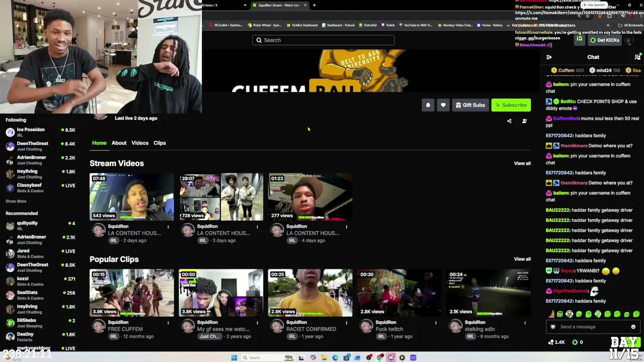Open options menu for 728 views video
The height and width of the screenshot is (362, 644).
[x=257, y=227]
